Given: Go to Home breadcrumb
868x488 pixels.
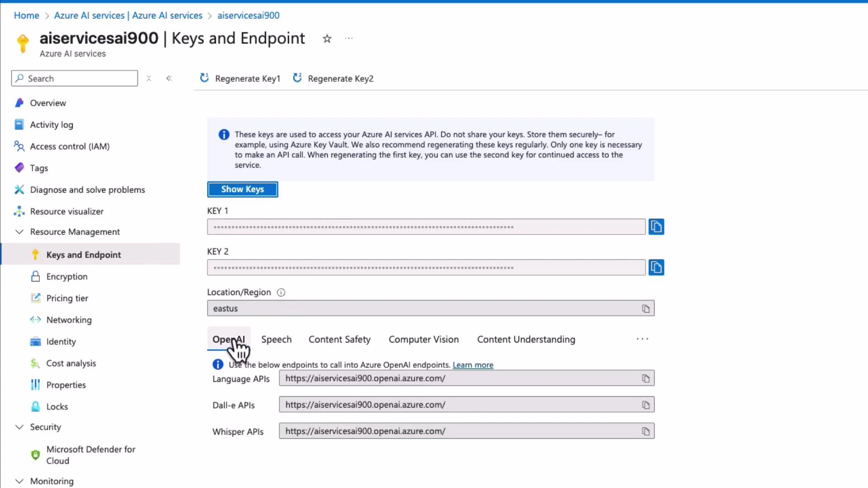Looking at the screenshot, I should (x=27, y=15).
